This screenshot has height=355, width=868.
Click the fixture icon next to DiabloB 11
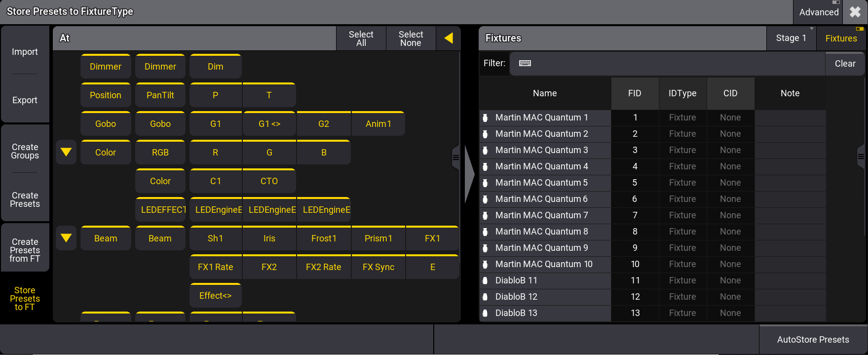coord(485,280)
